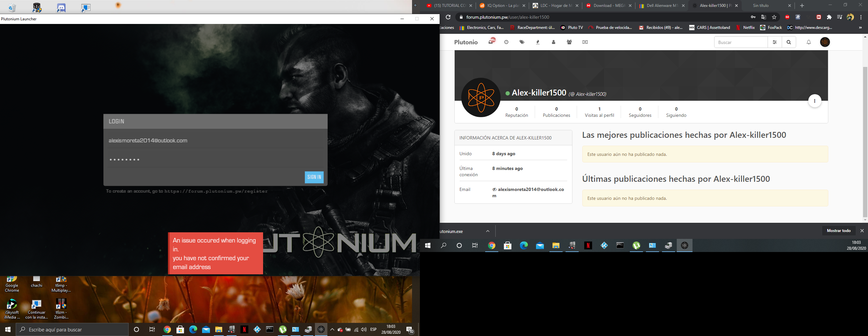Open the user avatar menu in forum header

825,42
